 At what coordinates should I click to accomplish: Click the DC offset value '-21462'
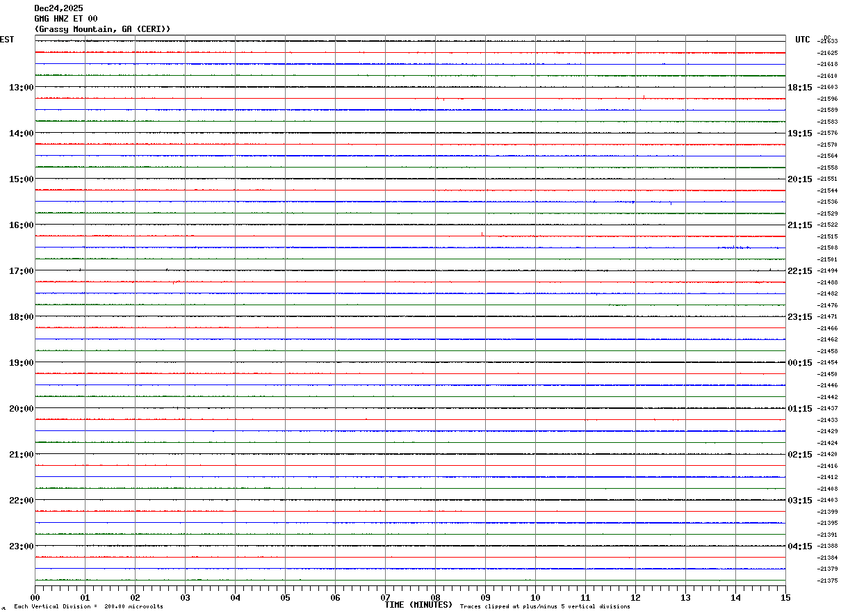click(828, 340)
